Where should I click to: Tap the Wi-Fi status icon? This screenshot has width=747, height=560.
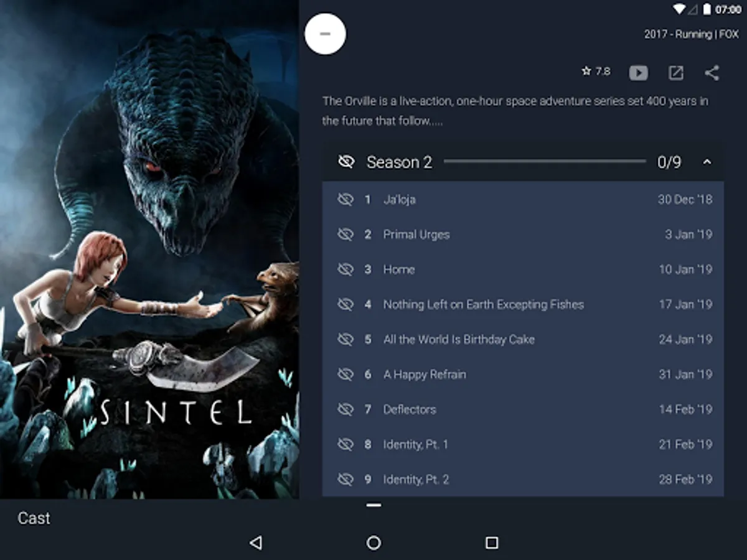(x=679, y=9)
